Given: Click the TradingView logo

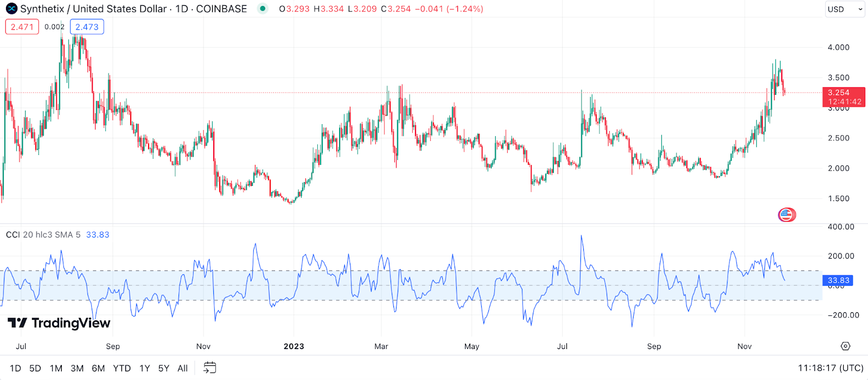Looking at the screenshot, I should pos(59,323).
